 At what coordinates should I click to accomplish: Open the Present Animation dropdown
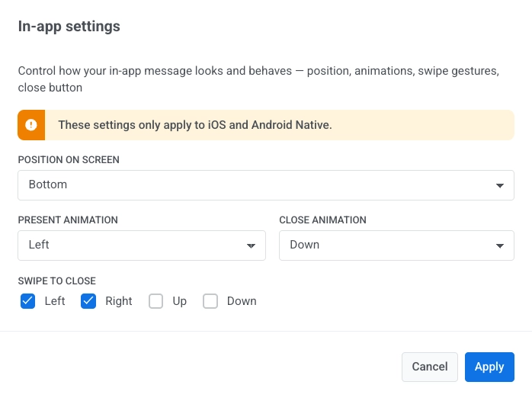click(x=142, y=245)
